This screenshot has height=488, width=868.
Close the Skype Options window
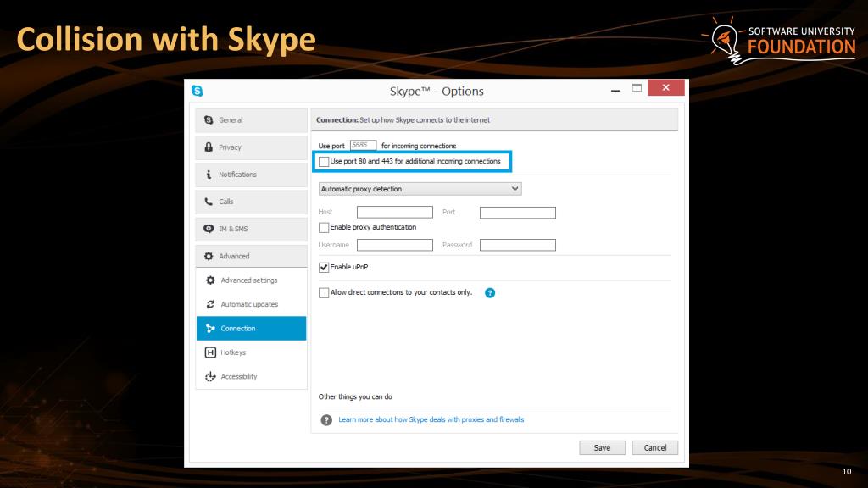tap(666, 87)
